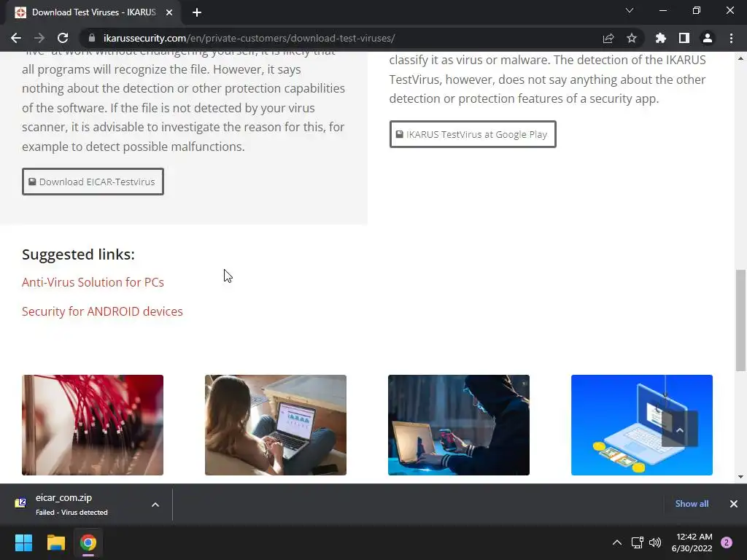The height and width of the screenshot is (560, 747).
Task: Click the address bar URL
Action: tap(249, 38)
